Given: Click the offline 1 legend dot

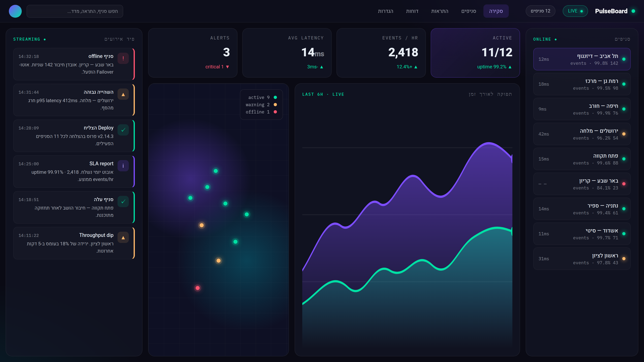Looking at the screenshot, I should point(275,112).
